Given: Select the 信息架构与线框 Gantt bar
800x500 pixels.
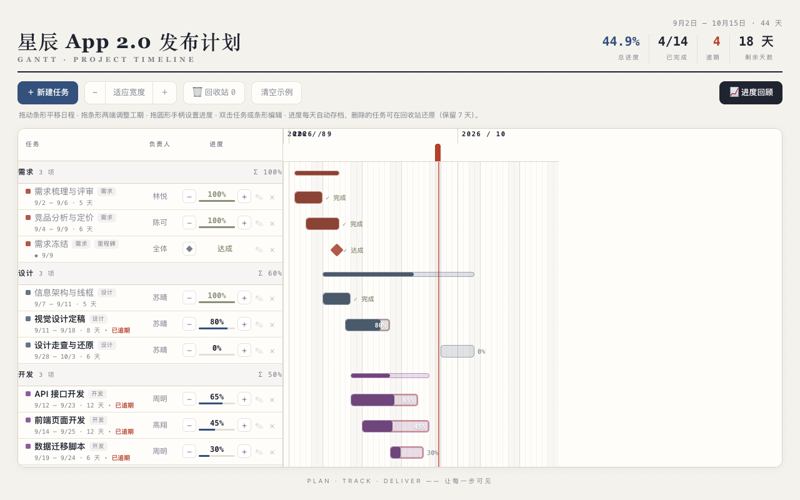Looking at the screenshot, I should [336, 298].
